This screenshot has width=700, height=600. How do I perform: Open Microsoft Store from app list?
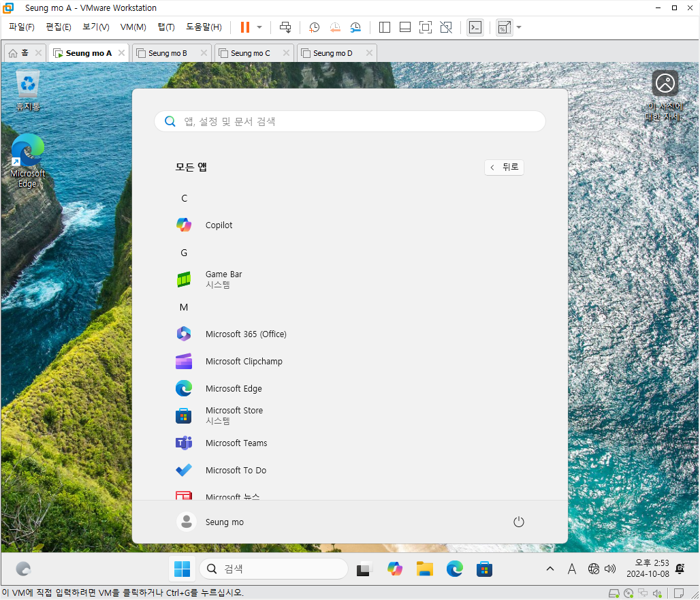coord(350,415)
